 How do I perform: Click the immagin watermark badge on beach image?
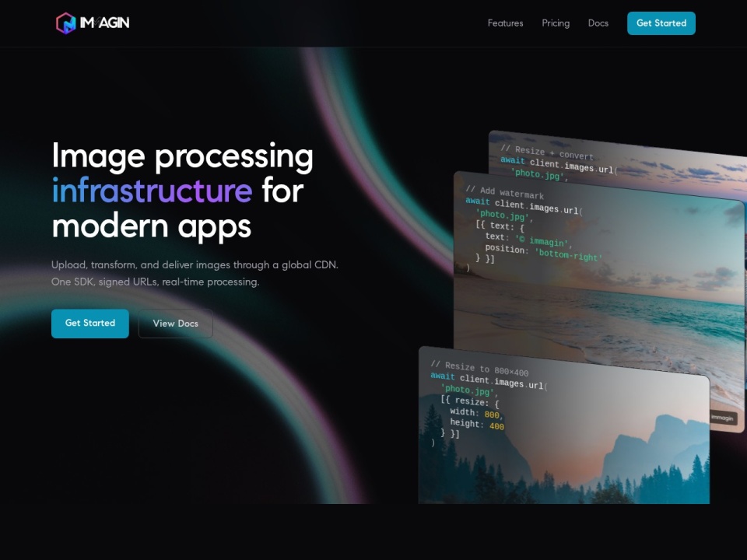tap(723, 418)
